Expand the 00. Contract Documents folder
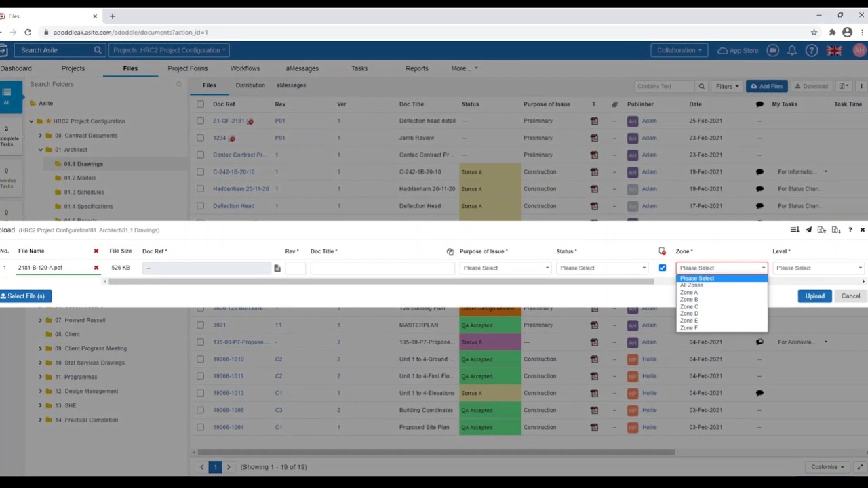The height and width of the screenshot is (488, 868). point(40,136)
